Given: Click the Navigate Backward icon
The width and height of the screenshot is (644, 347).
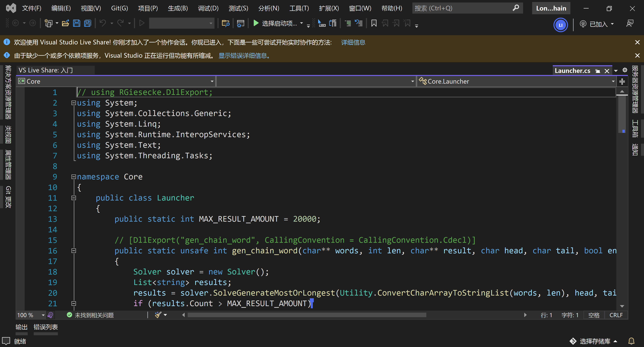Looking at the screenshot, I should point(15,23).
